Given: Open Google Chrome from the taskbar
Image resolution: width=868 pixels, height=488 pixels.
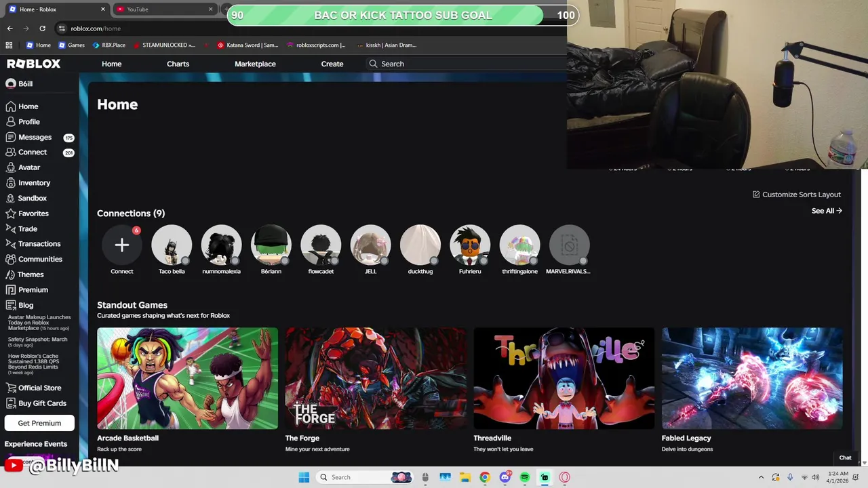Looking at the screenshot, I should 485,477.
